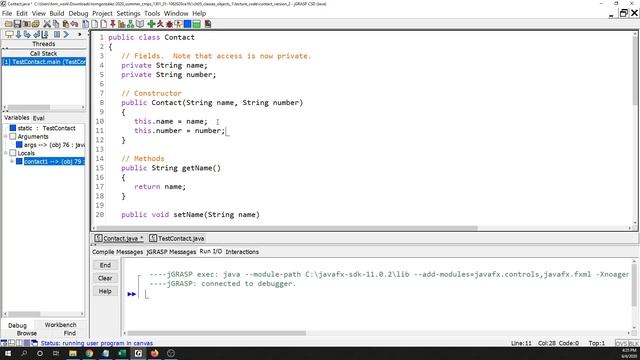This screenshot has width=640, height=360.
Task: Switch to the TestContact.java tab
Action: tap(177, 238)
